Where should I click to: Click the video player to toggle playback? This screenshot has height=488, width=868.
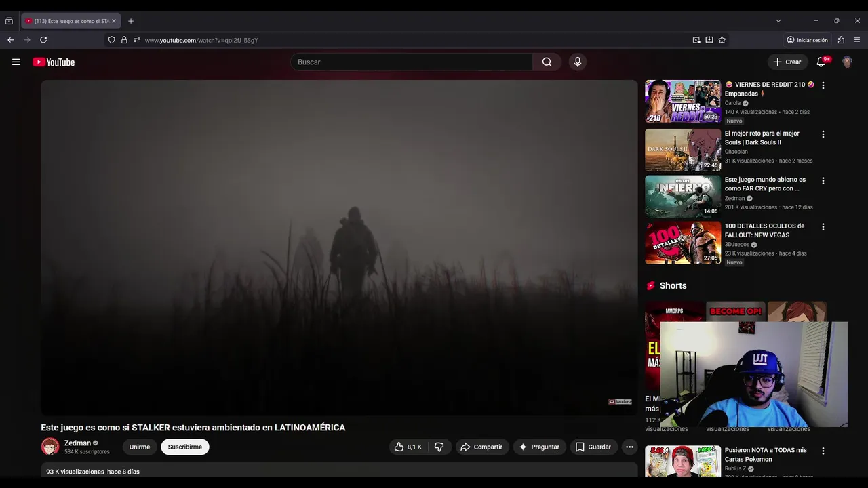(x=339, y=247)
